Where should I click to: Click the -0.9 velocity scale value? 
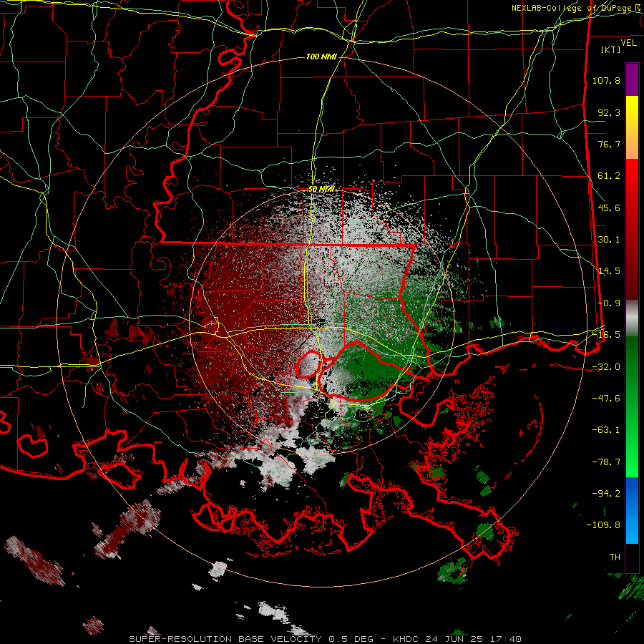pyautogui.click(x=609, y=303)
